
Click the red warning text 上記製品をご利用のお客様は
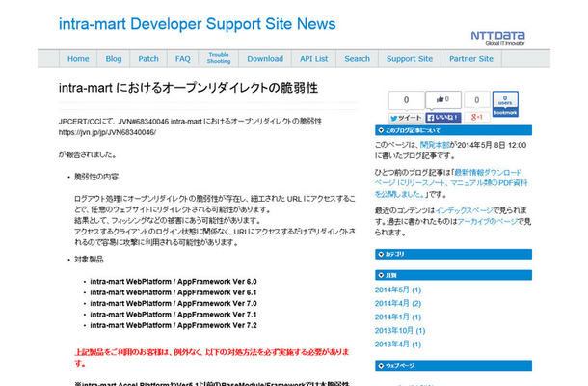pos(212,357)
